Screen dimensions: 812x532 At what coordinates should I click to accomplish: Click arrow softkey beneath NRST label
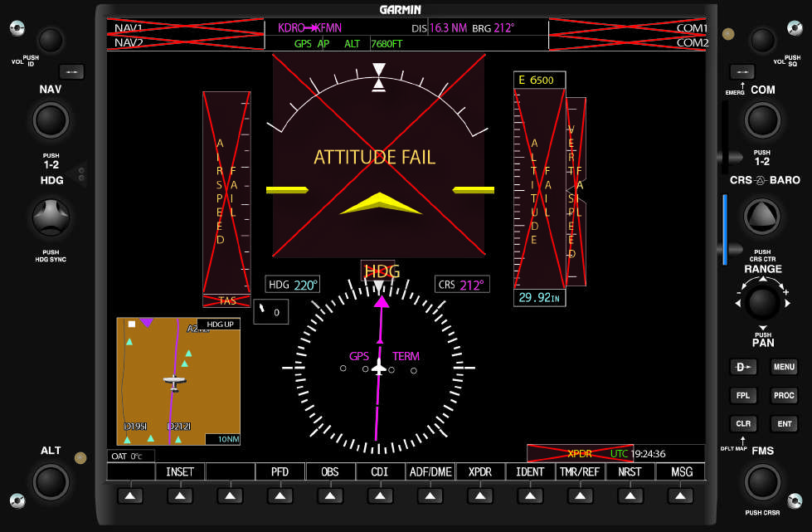coord(630,496)
